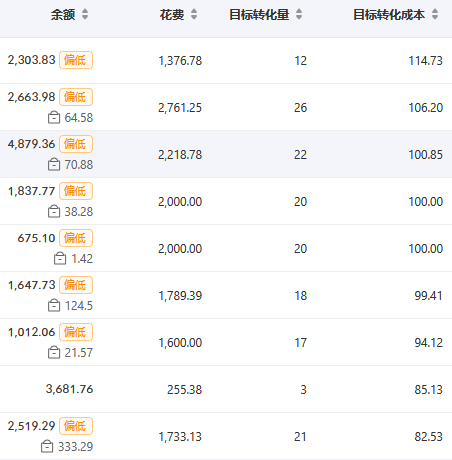Click the 目标转化量 header label
Viewport: 452px width, 460px height.
[259, 15]
